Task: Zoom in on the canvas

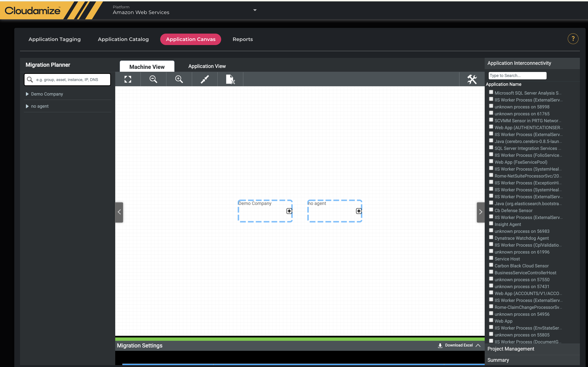Action: click(x=179, y=79)
